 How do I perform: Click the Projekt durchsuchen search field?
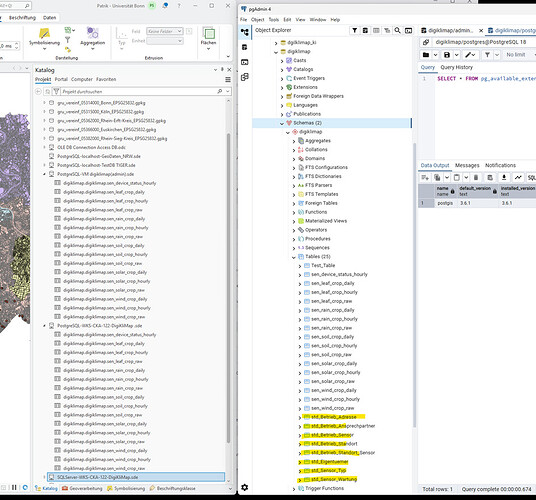pyautogui.click(x=138, y=92)
